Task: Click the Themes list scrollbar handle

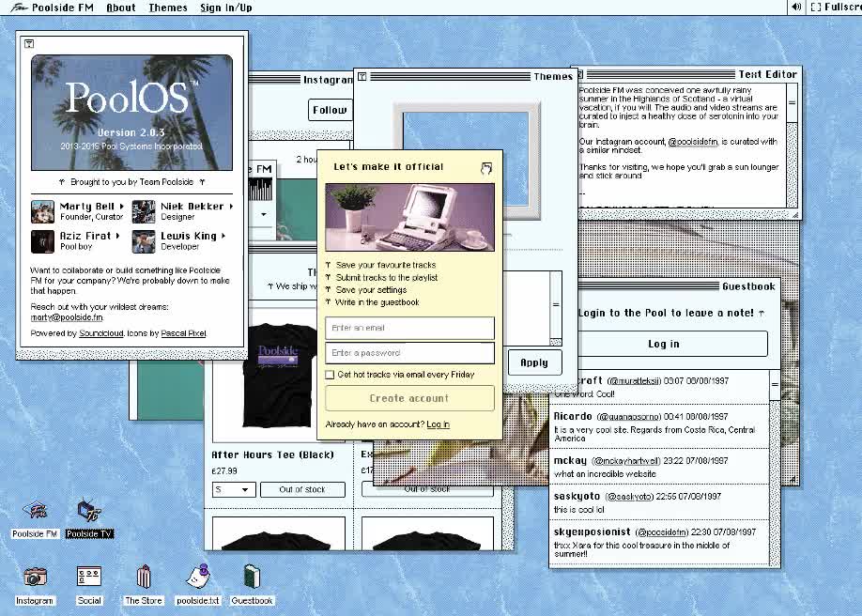Action: coord(556,304)
